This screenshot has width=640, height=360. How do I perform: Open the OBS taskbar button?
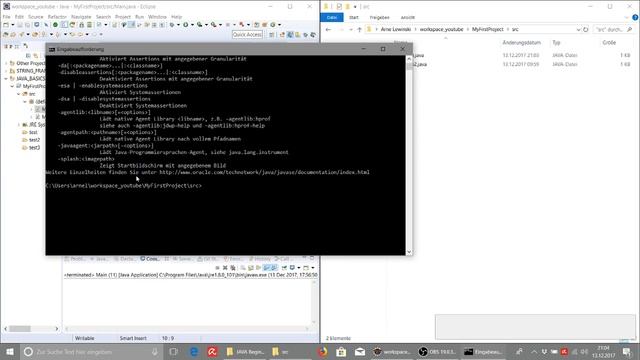[438, 351]
